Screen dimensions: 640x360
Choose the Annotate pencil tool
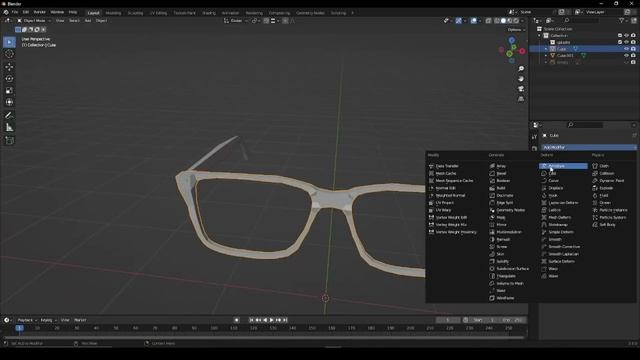9,116
